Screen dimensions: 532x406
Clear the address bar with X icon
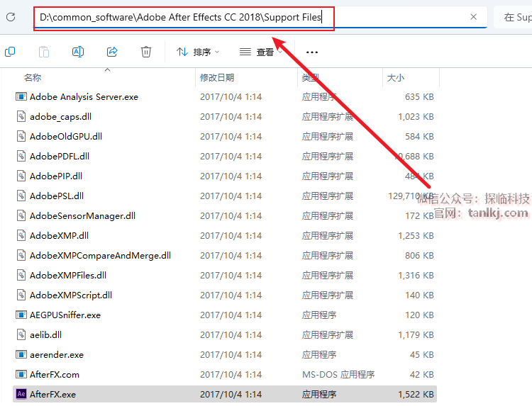point(474,17)
